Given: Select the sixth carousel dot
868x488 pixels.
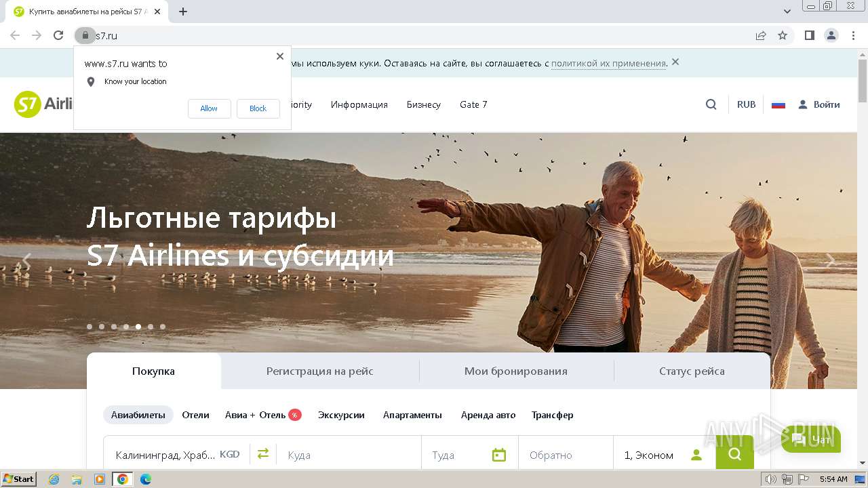Looking at the screenshot, I should click(151, 327).
